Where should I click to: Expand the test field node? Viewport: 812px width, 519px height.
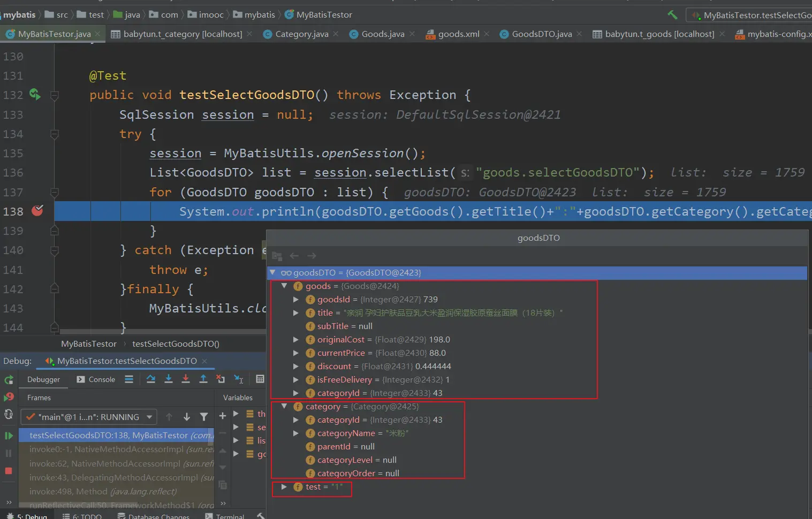coord(284,487)
